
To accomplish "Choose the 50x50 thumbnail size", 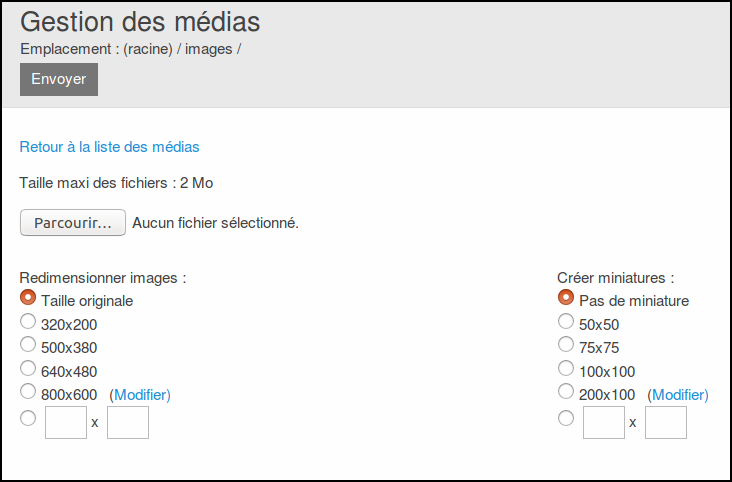I will click(566, 322).
